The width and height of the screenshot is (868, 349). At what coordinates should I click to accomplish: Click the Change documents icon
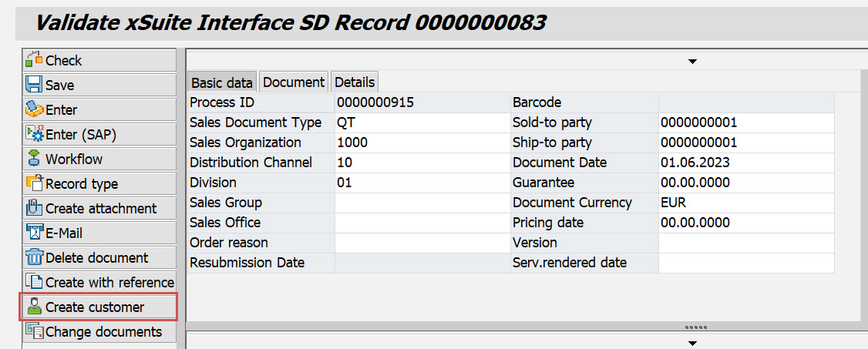[x=35, y=332]
